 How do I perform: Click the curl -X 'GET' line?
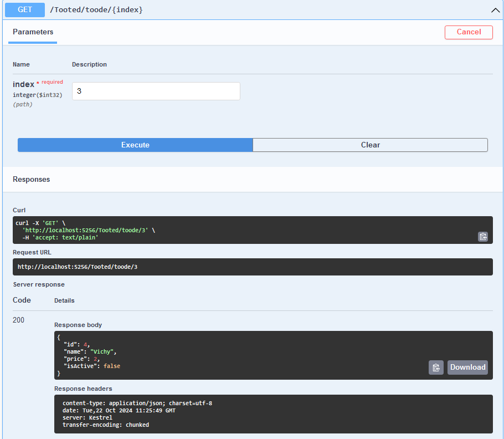[40, 223]
